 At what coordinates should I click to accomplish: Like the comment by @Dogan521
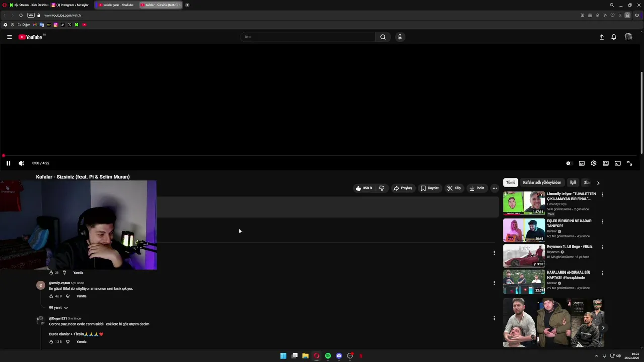pos(51,342)
